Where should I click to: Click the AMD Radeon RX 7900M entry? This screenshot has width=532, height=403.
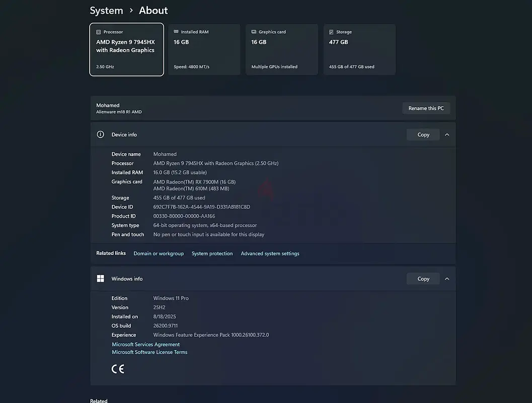[194, 182]
